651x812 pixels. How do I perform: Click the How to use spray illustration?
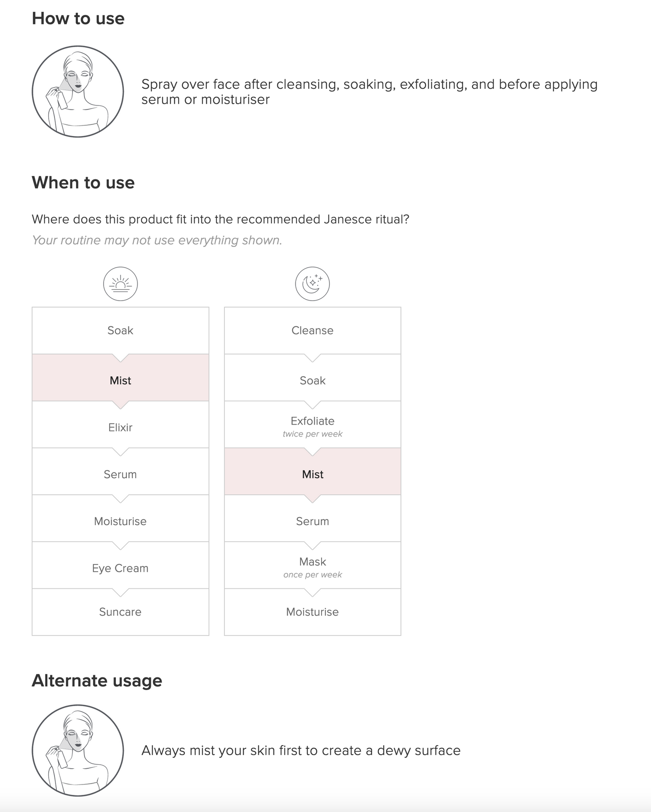[78, 91]
